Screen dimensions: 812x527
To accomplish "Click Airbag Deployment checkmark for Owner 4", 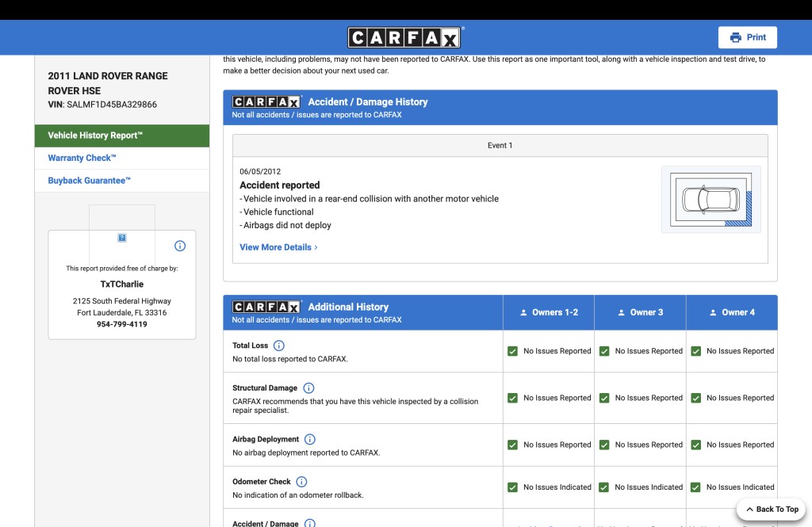I will pos(696,445).
